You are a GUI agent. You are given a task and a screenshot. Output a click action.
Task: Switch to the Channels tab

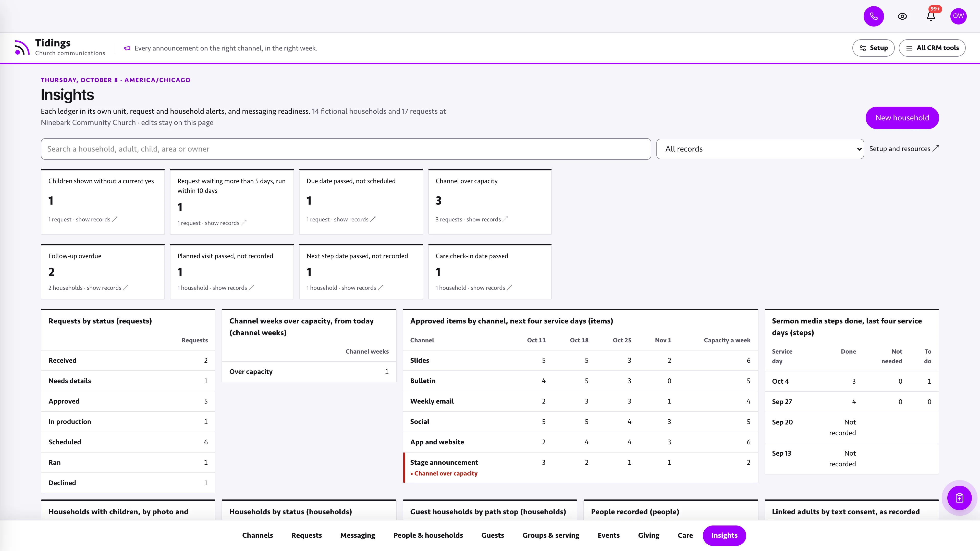(x=258, y=535)
